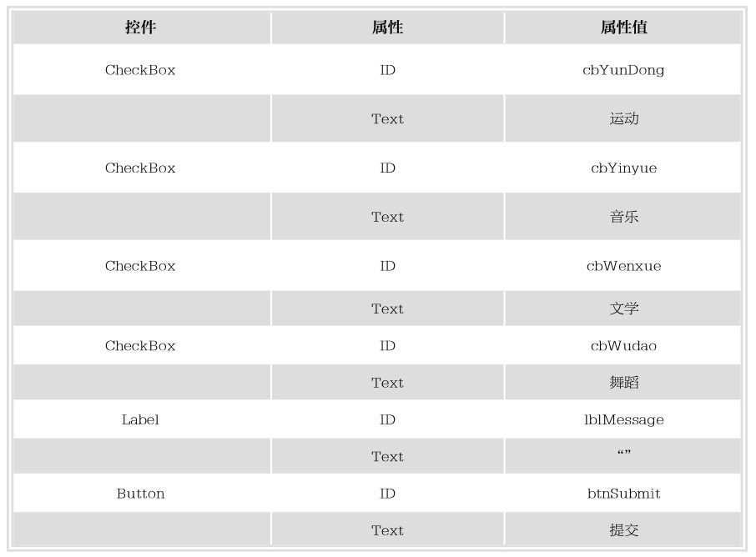Select the cbYunDong value cell
This screenshot has height=557, width=756.
pyautogui.click(x=623, y=70)
